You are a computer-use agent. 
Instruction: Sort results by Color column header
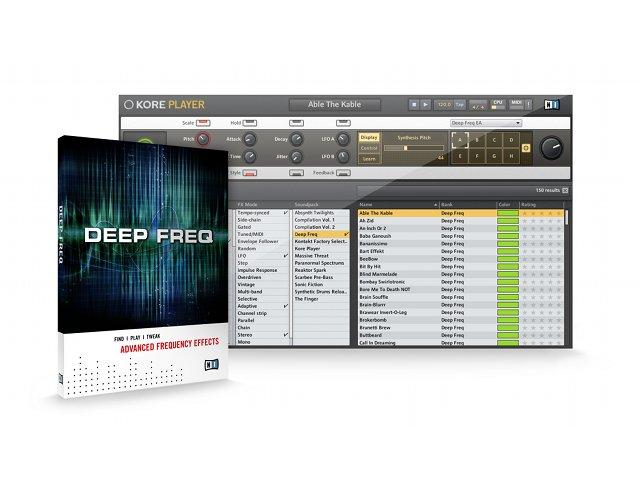(x=508, y=204)
